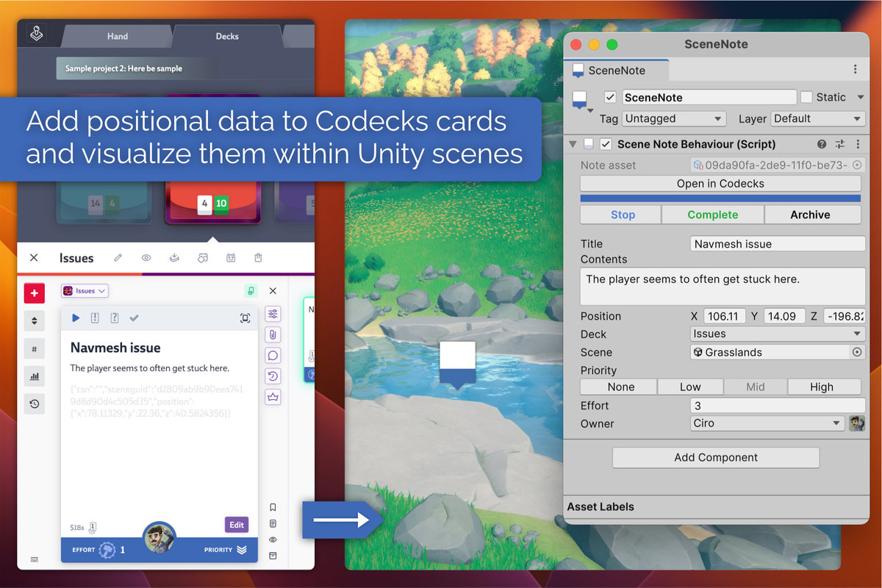Click the red plus add-card button

pyautogui.click(x=35, y=293)
